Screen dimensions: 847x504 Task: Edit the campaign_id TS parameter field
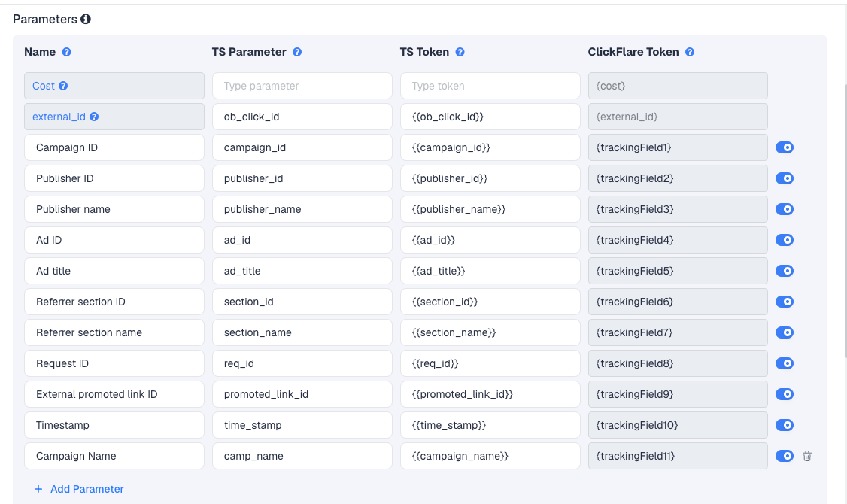[302, 147]
